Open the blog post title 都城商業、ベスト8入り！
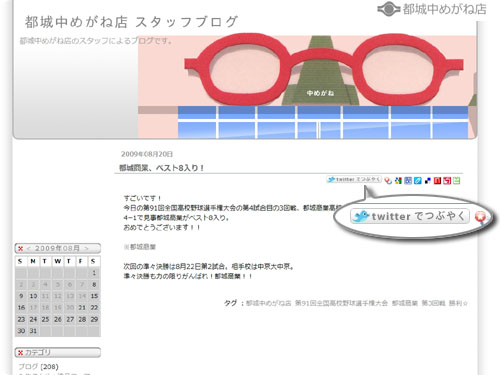This screenshot has height=375, width=500. tap(162, 168)
